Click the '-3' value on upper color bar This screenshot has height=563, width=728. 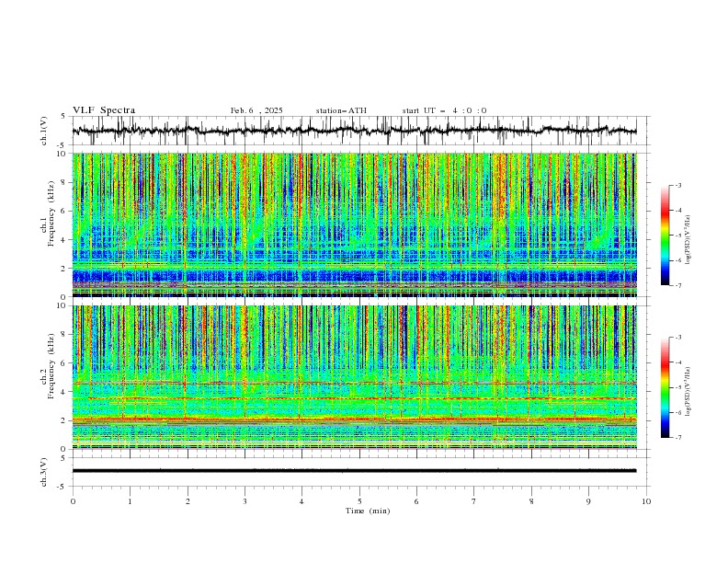tap(677, 186)
